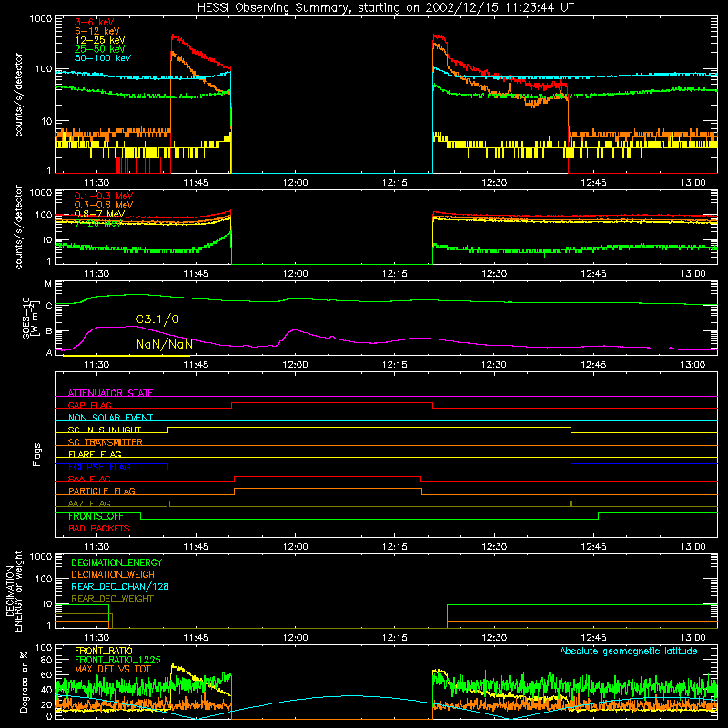
Task: Select the REAR_DEC_WEIGHT legend label
Action: (x=112, y=599)
